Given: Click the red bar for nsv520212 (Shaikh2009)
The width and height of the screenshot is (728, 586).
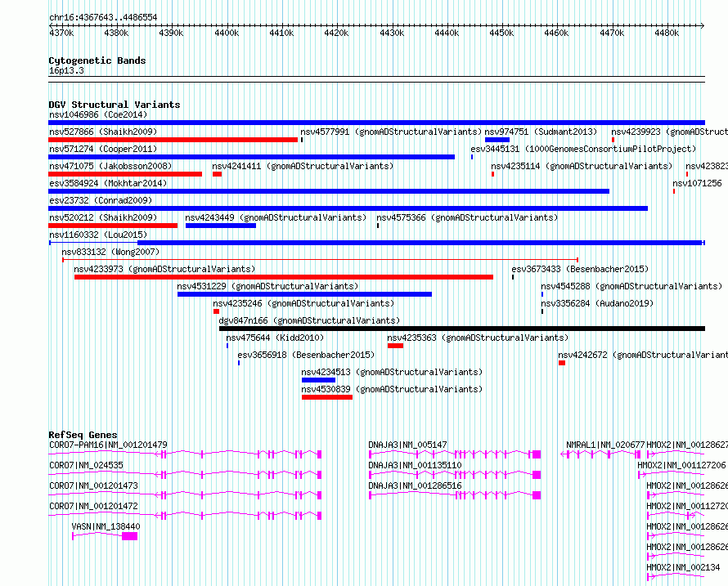Looking at the screenshot, I should click(113, 226).
